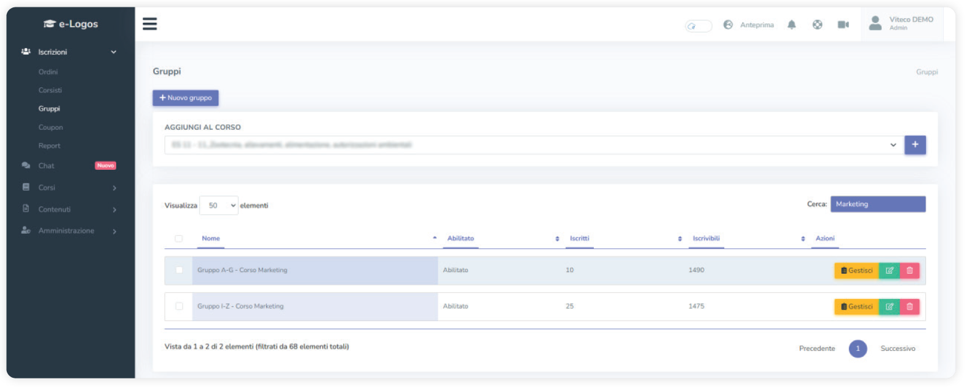This screenshot has height=387, width=980.
Task: Click the notifications bell icon
Action: coord(791,25)
